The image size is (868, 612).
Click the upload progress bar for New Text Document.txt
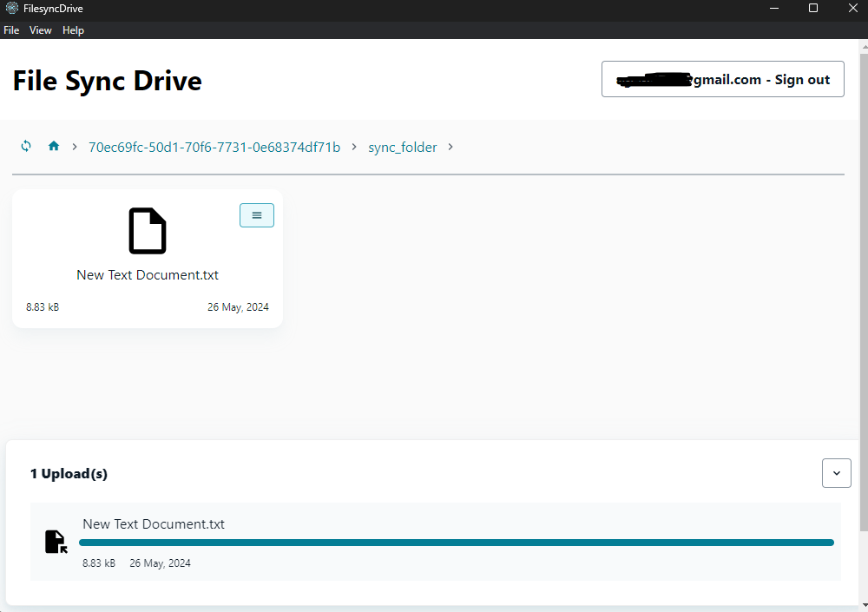pos(456,542)
